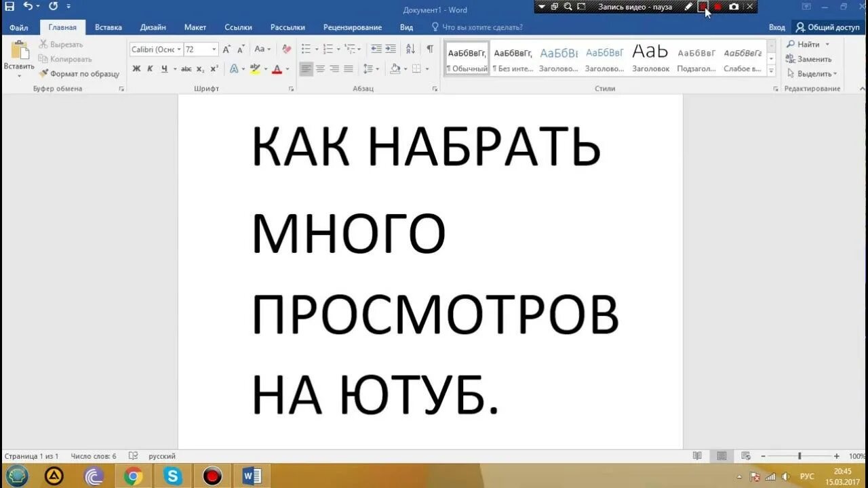Click Вход sign-in link

[x=777, y=27]
